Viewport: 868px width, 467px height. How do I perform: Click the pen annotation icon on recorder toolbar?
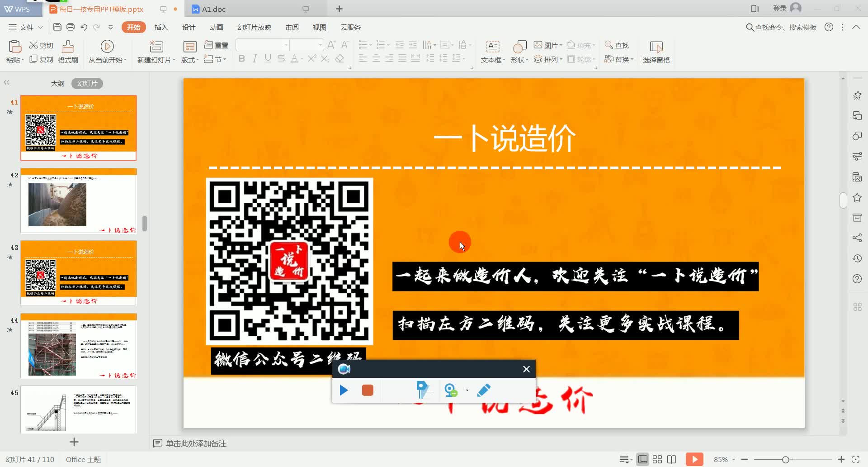click(484, 390)
